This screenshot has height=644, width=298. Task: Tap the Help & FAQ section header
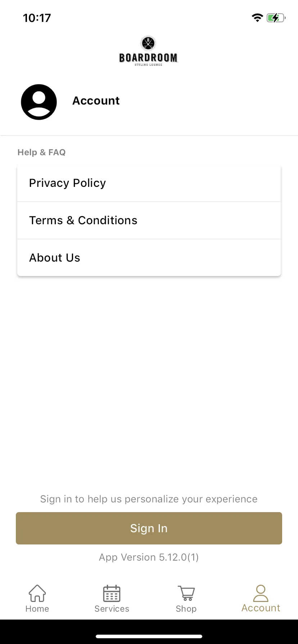(41, 152)
